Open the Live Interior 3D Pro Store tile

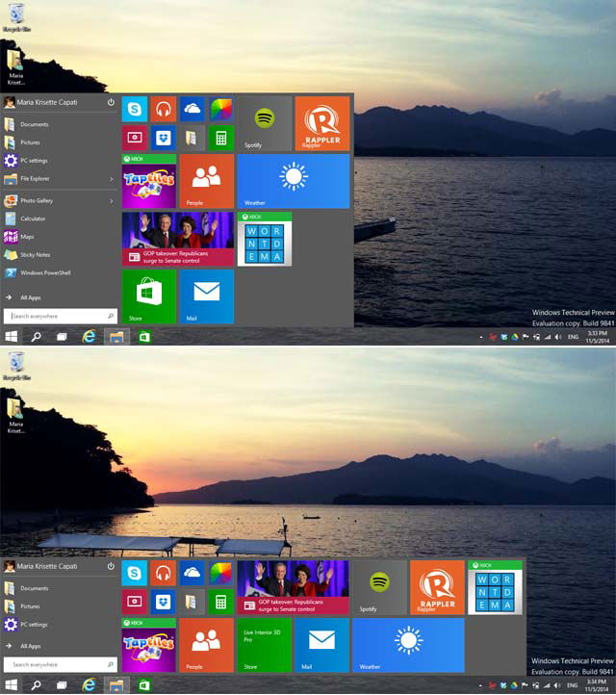[x=264, y=645]
